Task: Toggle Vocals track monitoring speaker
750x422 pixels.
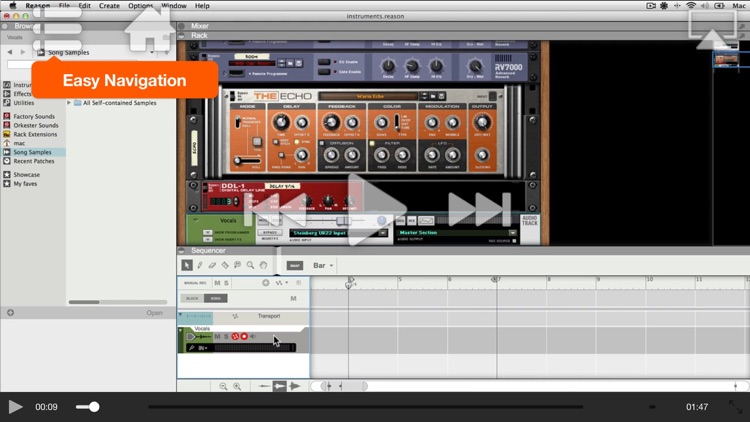Action: point(253,336)
